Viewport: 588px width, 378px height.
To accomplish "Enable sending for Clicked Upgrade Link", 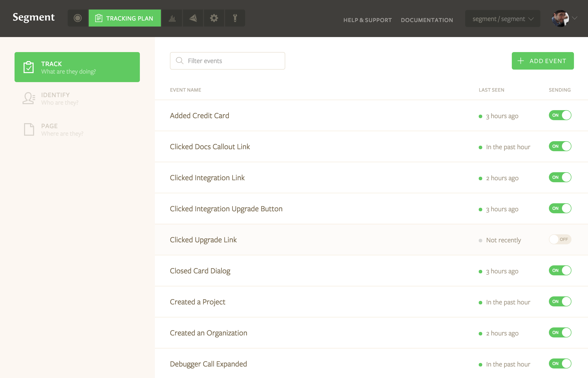I will [560, 239].
